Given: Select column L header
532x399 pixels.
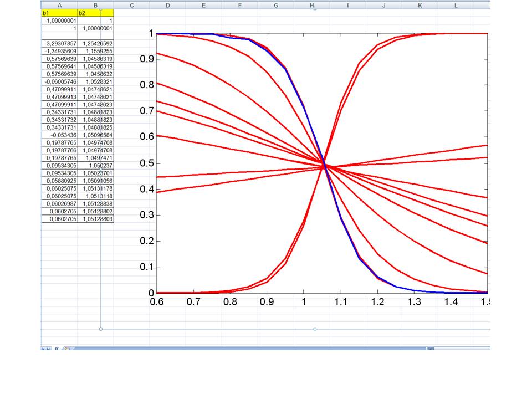Looking at the screenshot, I should [x=456, y=5].
